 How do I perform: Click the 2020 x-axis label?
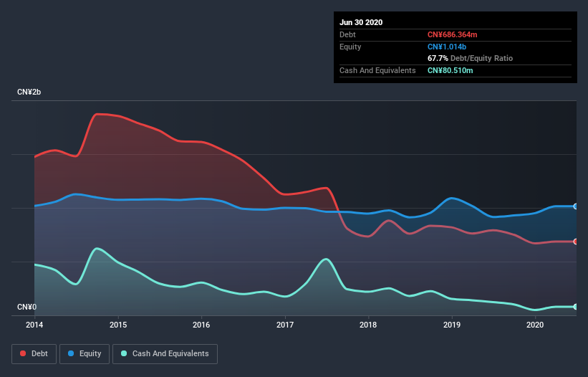coord(535,325)
